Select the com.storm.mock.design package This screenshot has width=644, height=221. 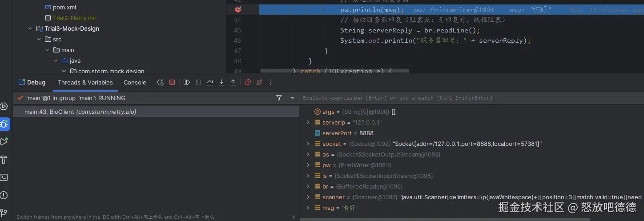pyautogui.click(x=111, y=71)
